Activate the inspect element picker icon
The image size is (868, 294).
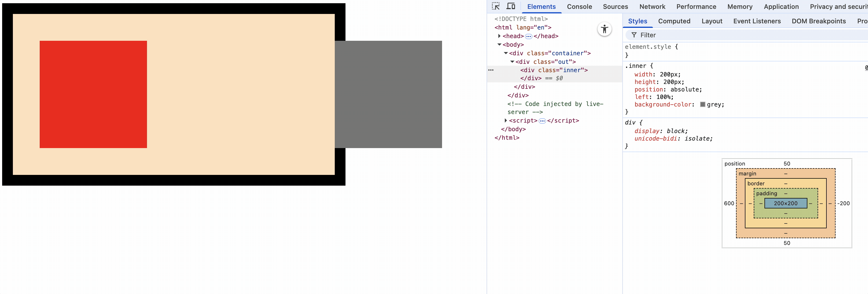point(495,6)
